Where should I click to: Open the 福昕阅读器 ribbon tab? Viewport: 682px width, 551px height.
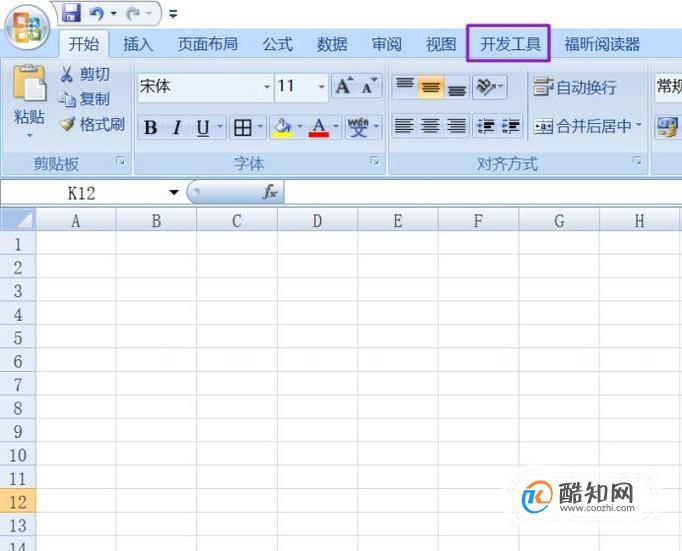pos(602,44)
